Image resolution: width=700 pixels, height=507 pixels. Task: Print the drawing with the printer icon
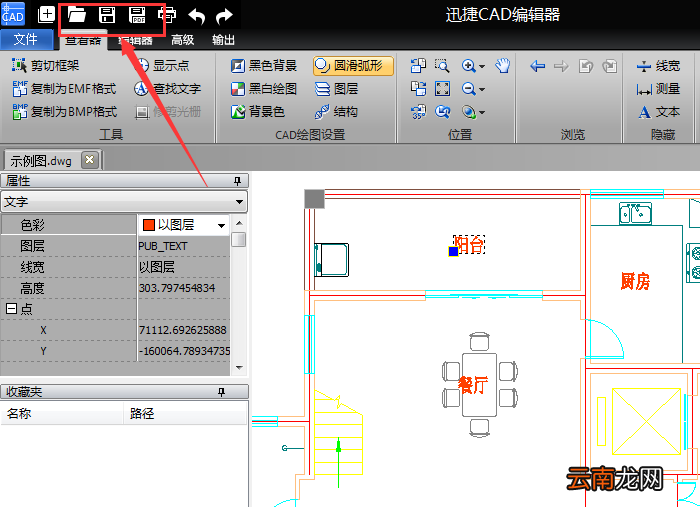[167, 15]
